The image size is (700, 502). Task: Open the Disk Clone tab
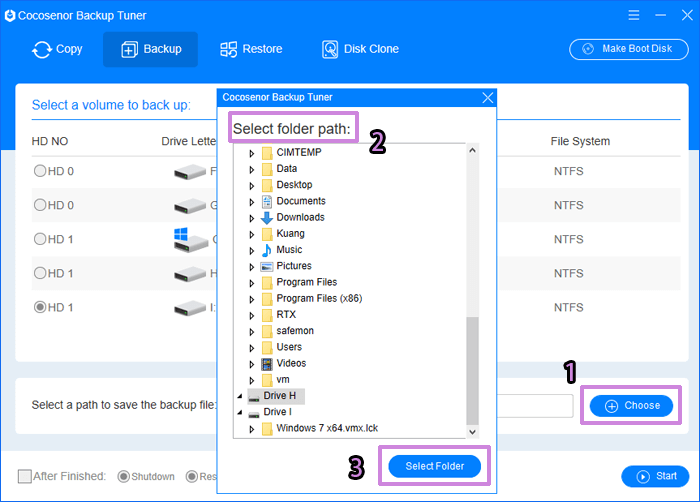pyautogui.click(x=360, y=49)
